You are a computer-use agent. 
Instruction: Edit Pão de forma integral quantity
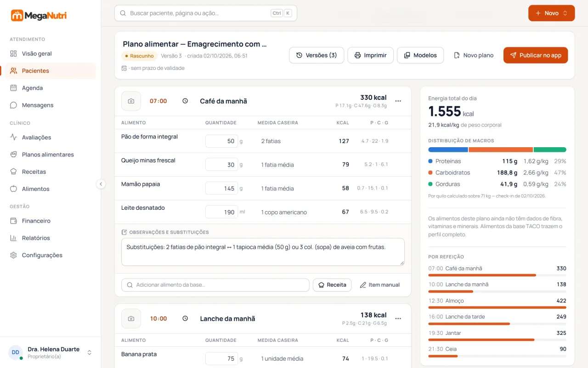click(x=221, y=141)
